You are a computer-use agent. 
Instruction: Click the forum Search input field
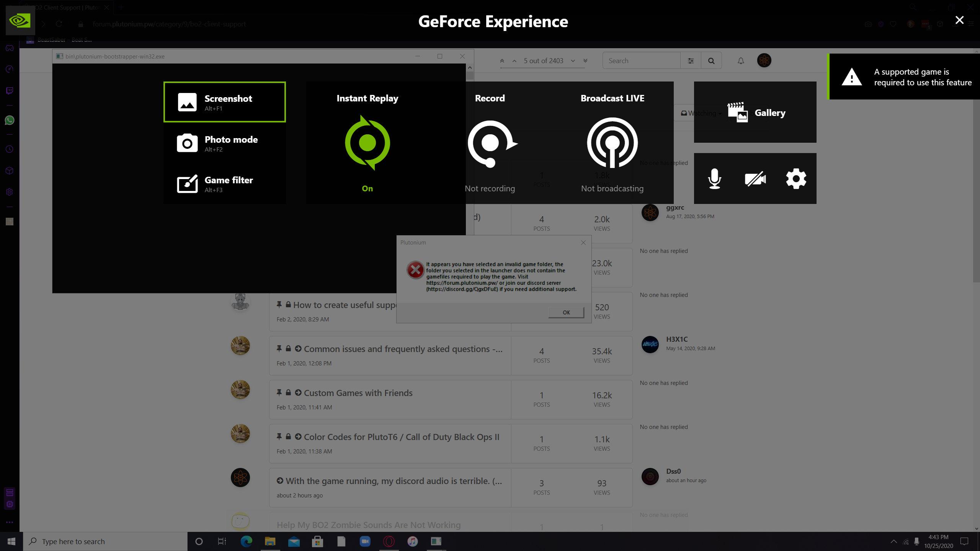click(642, 61)
